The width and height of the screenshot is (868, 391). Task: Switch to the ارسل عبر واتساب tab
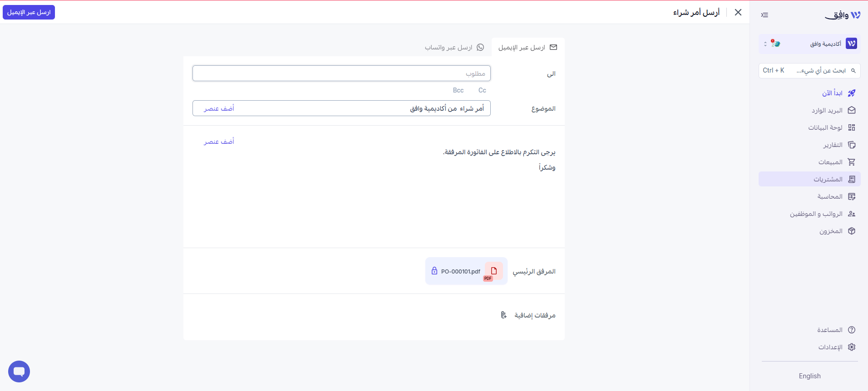454,47
